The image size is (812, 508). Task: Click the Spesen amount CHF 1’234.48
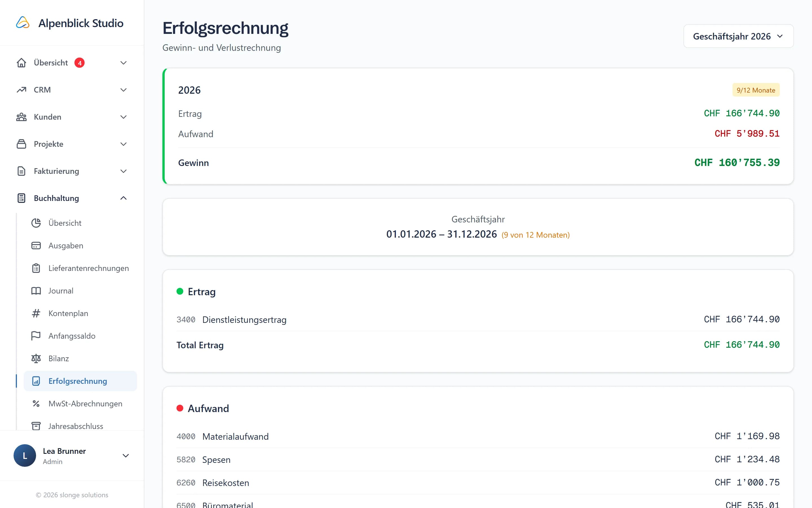[747, 459]
